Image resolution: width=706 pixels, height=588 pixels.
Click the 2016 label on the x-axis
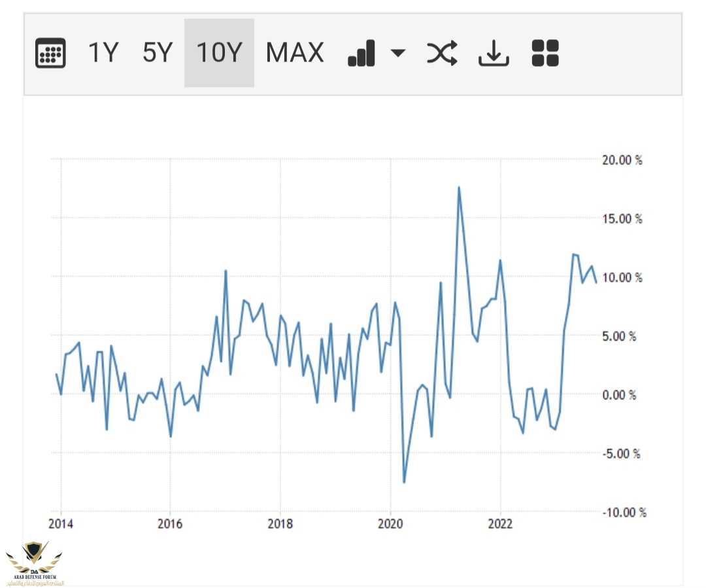click(x=170, y=523)
